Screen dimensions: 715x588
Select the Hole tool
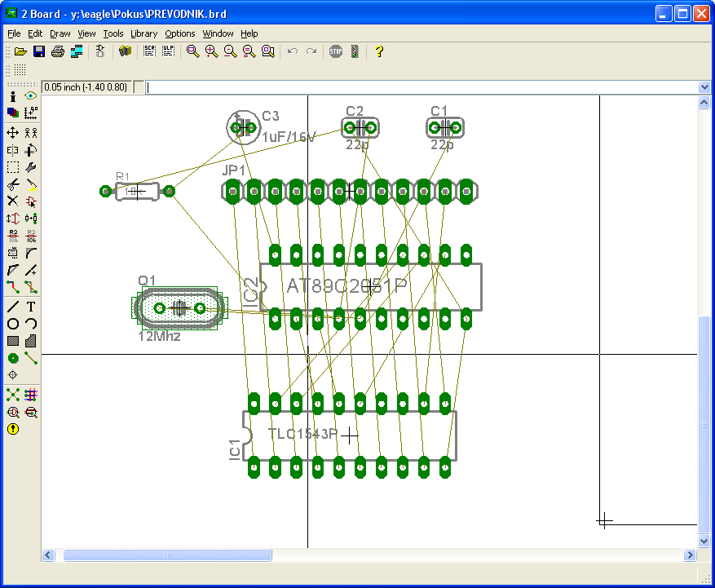click(13, 375)
